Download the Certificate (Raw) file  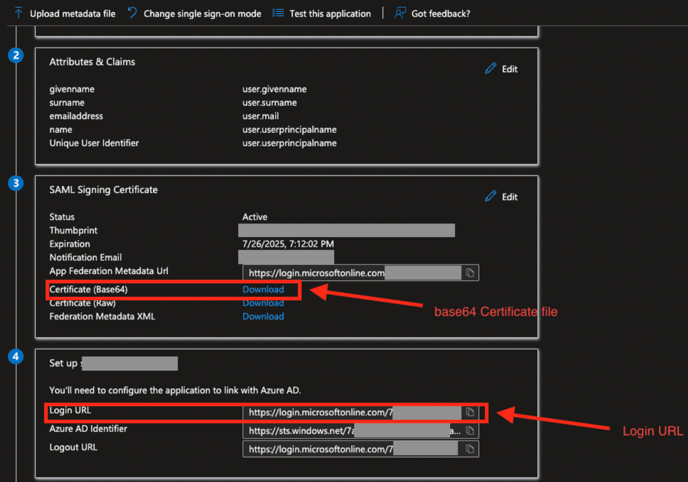[263, 303]
